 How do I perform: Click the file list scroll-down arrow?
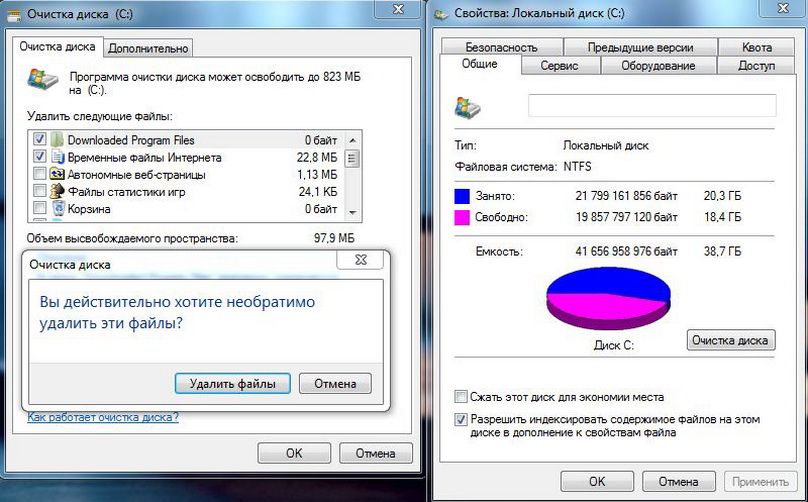coord(352,213)
